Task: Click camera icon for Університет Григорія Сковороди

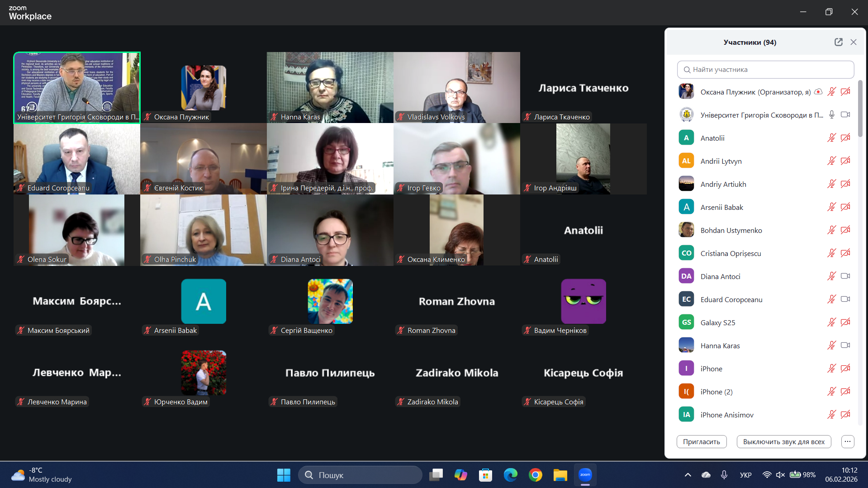Action: pyautogui.click(x=845, y=115)
